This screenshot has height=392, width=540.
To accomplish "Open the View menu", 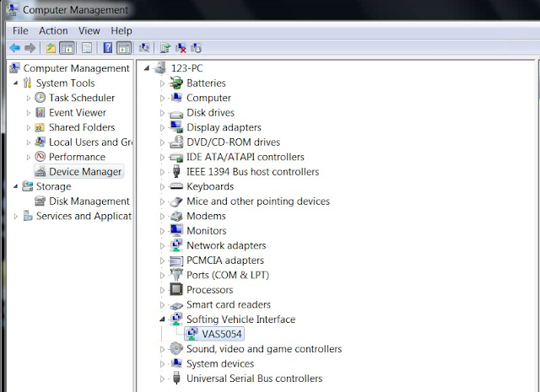I will (89, 30).
